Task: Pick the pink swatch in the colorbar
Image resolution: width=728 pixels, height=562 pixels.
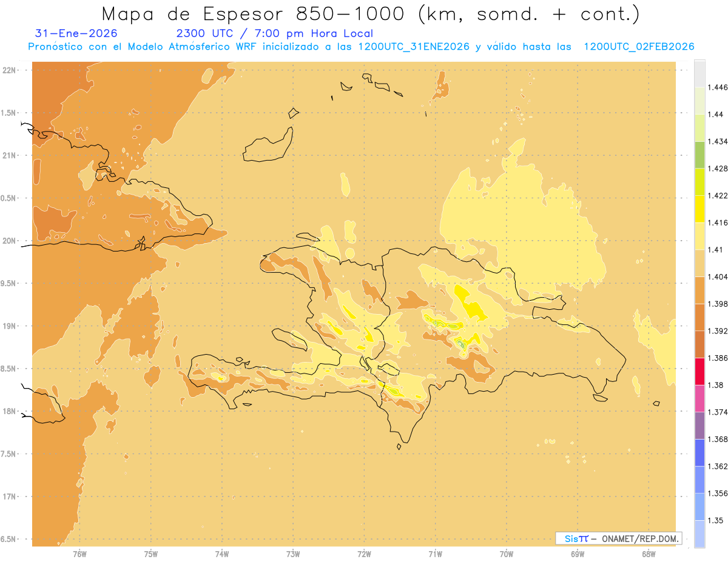Action: coord(699,398)
